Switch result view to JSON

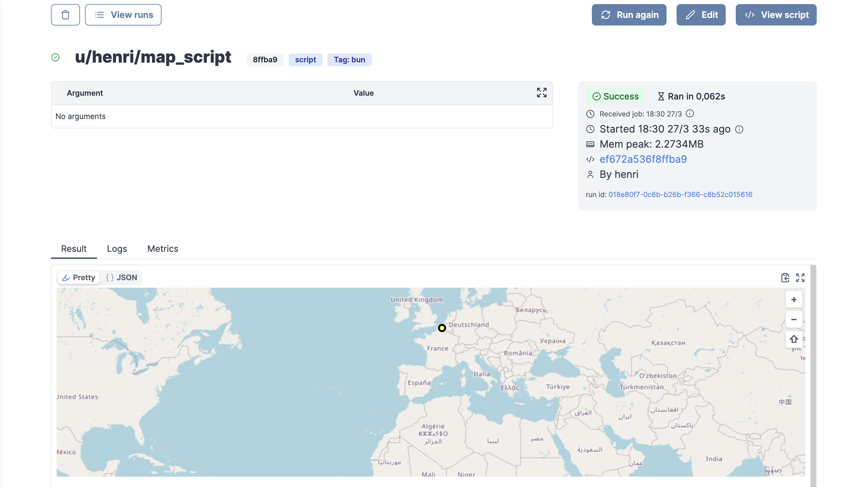(121, 277)
